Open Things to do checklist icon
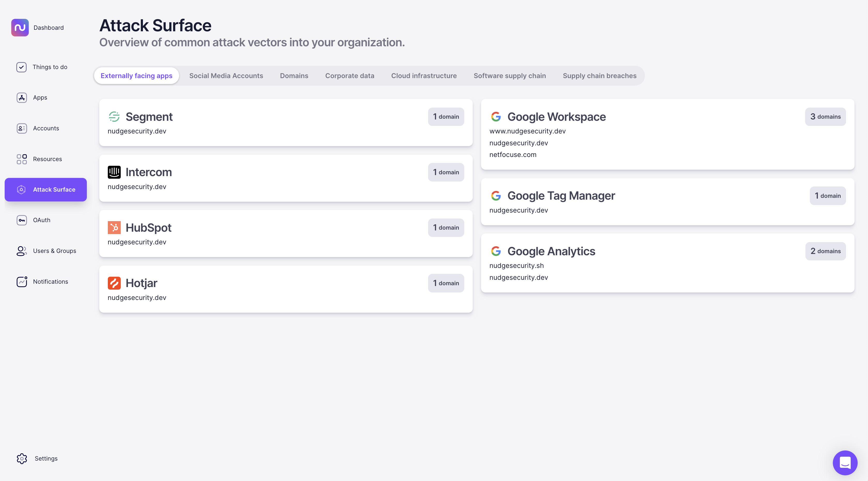Viewport: 868px width, 481px height. click(21, 67)
